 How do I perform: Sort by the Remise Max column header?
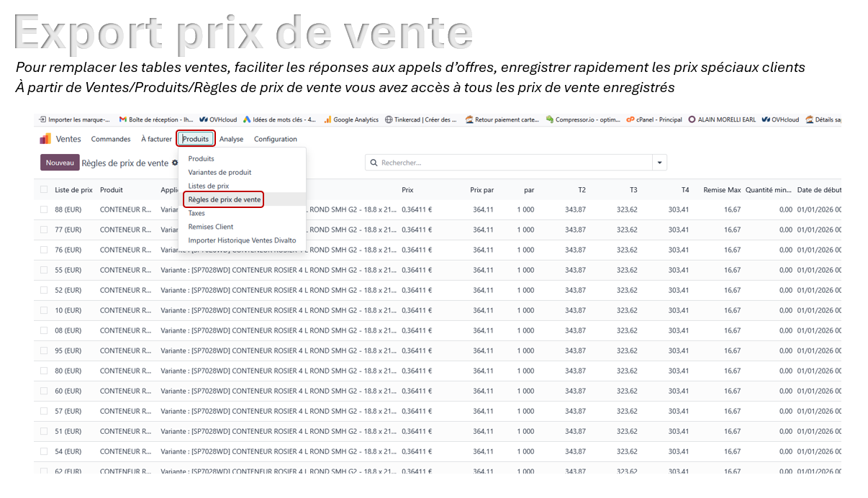click(722, 190)
